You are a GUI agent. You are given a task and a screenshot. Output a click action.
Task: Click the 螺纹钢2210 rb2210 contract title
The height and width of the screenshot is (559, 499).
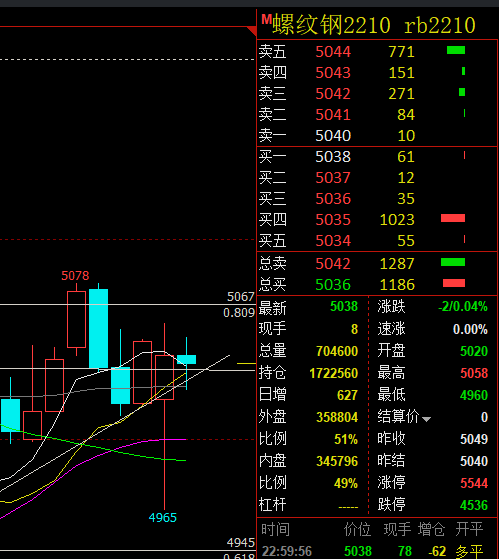point(374,25)
